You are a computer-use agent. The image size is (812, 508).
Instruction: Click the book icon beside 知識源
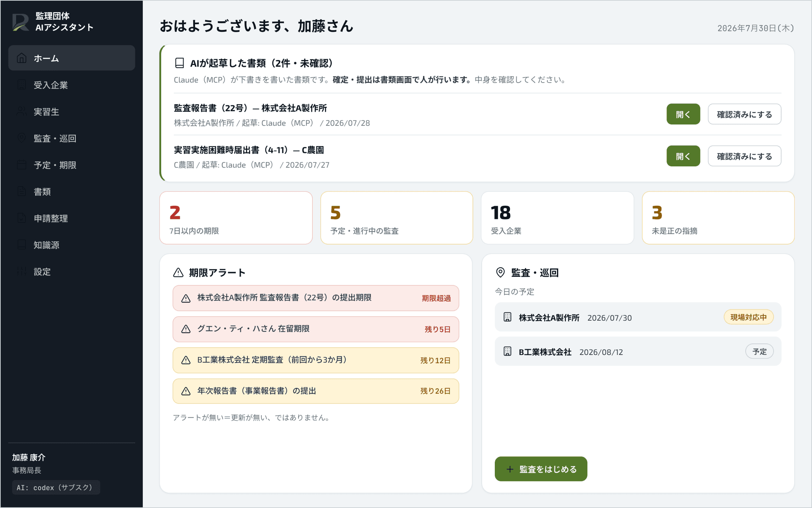[22, 245]
